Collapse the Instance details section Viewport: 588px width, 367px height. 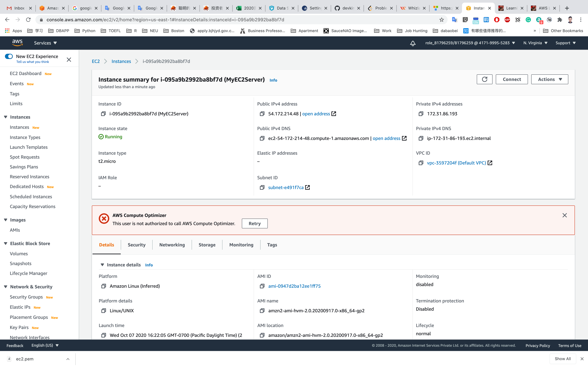pos(102,265)
